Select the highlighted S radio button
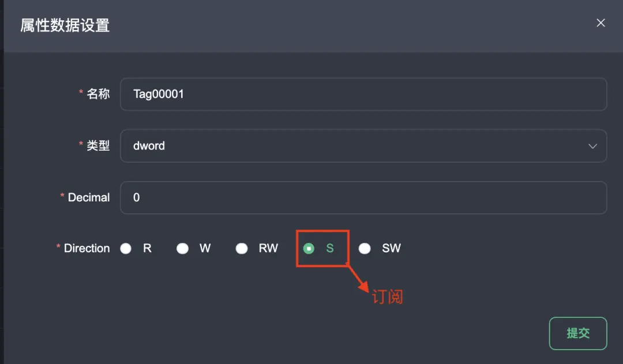The height and width of the screenshot is (364, 623). click(309, 249)
